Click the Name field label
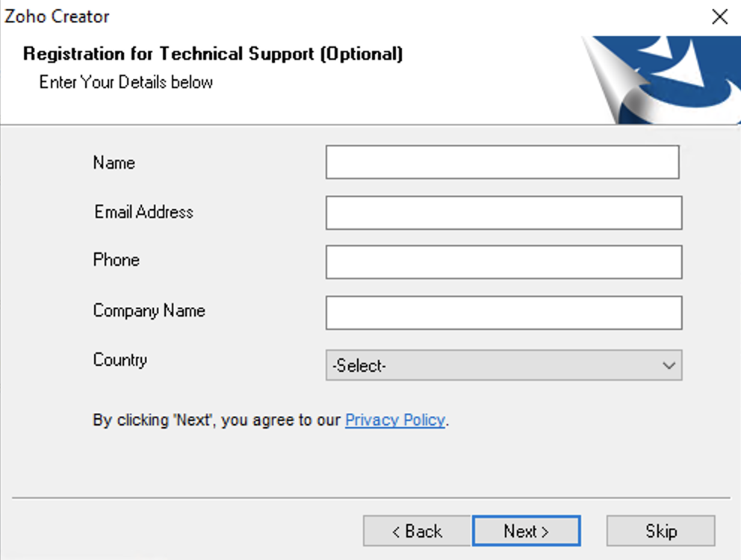This screenshot has width=741, height=560. 114,163
